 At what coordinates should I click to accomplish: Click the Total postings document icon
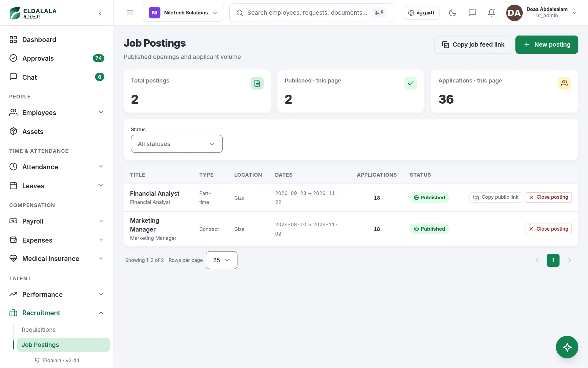[x=257, y=83]
